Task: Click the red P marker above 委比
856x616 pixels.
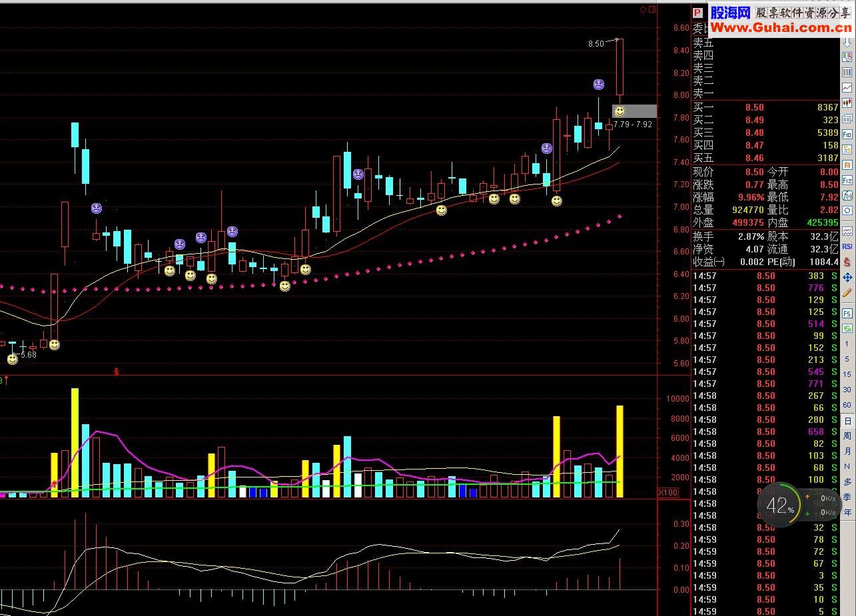Action: pyautogui.click(x=697, y=13)
